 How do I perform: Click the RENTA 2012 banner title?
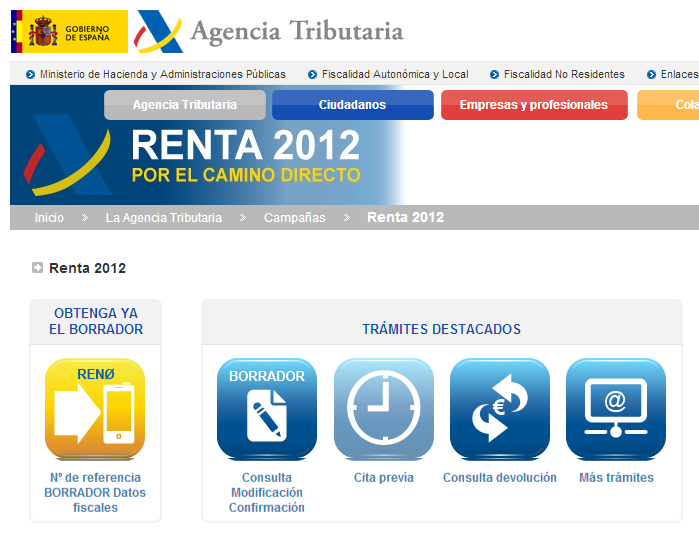click(246, 145)
